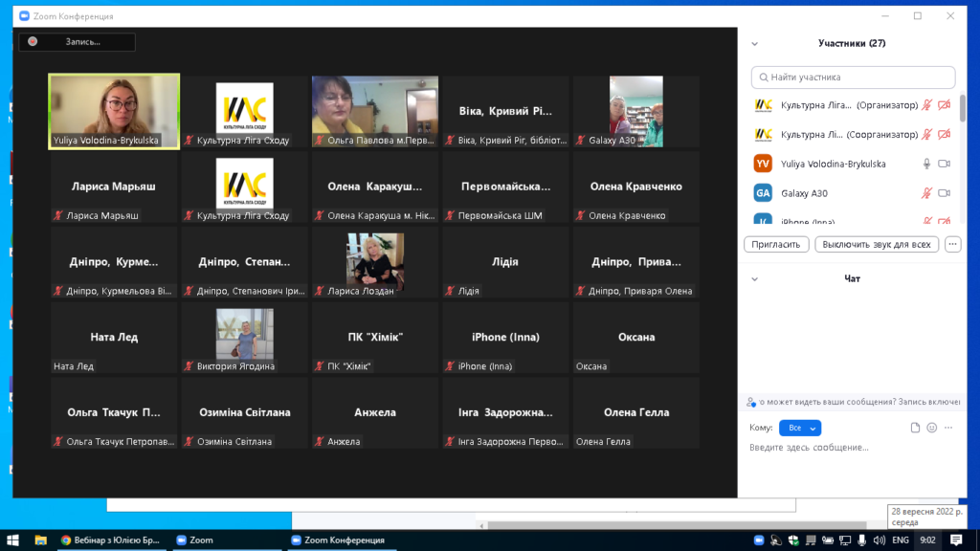Switch to Вебінар з Юлією Chrome taskbar item
Viewport: 980px width, 551px height.
coord(111,540)
